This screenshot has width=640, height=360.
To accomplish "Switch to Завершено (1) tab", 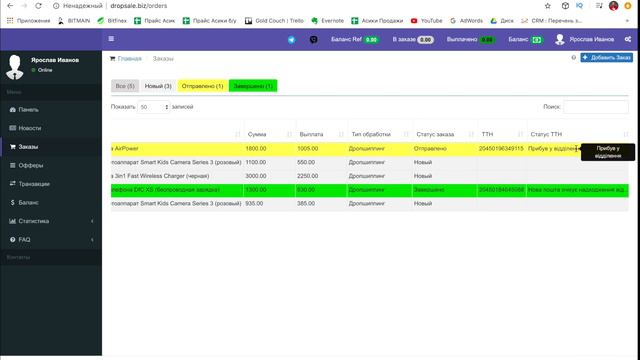I will (253, 86).
